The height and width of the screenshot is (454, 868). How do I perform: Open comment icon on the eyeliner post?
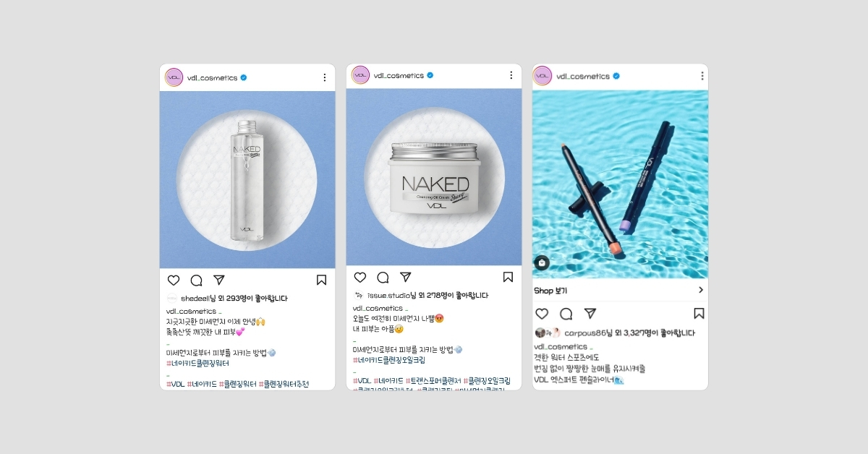(x=566, y=314)
